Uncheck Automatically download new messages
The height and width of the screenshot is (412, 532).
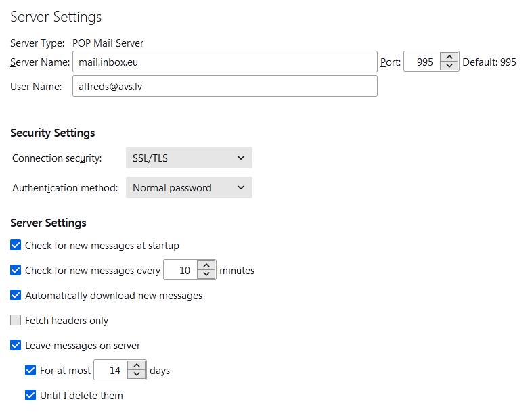(16, 295)
